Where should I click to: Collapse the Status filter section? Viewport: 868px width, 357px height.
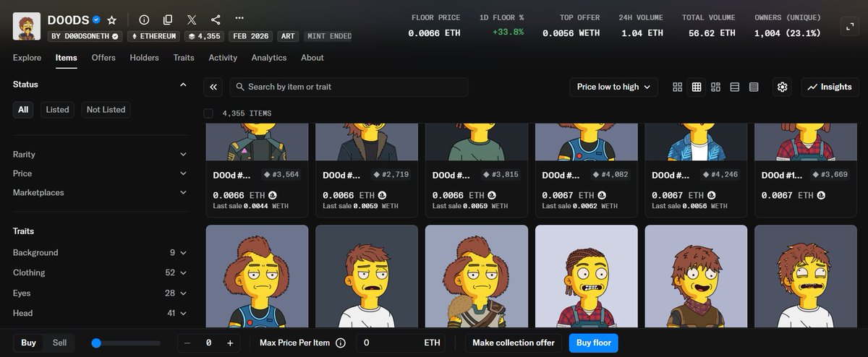[x=183, y=85]
